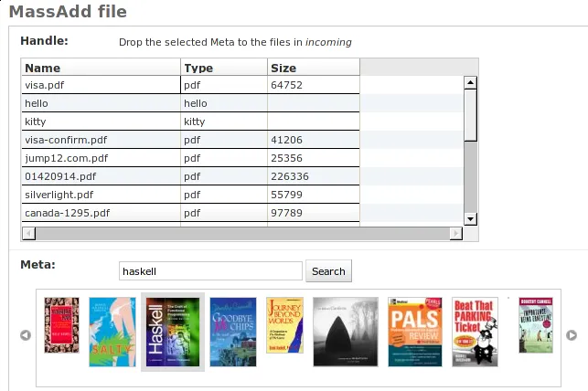Choose the Beat That Parking Ticket cover
This screenshot has width=588, height=391.
coord(475,331)
